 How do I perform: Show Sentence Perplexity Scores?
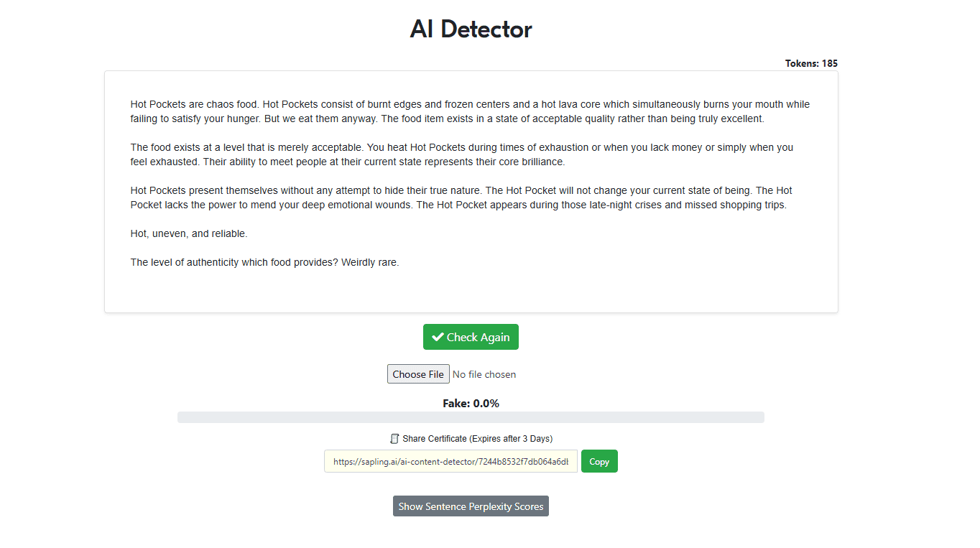coord(471,506)
